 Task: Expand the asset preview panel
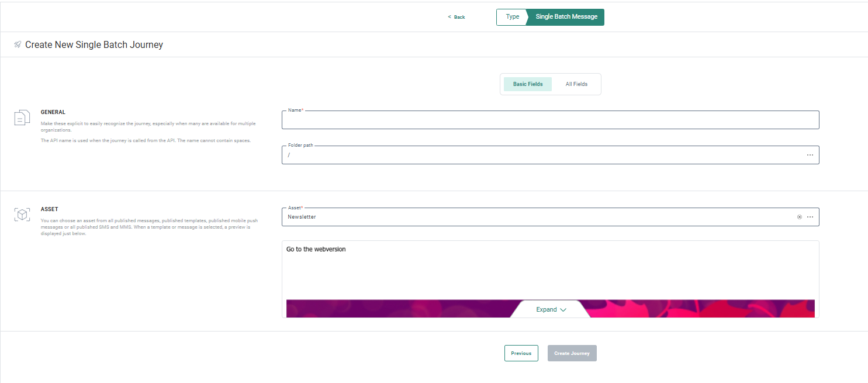coord(551,309)
